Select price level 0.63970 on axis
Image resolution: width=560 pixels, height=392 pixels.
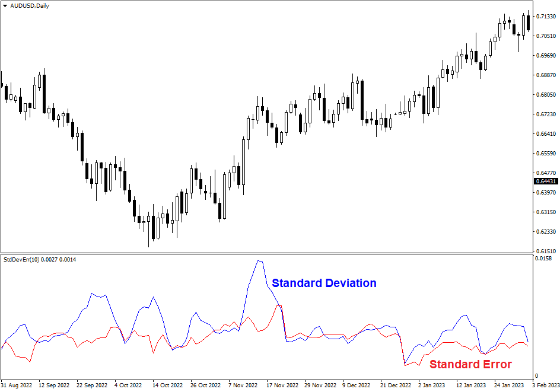(x=546, y=192)
